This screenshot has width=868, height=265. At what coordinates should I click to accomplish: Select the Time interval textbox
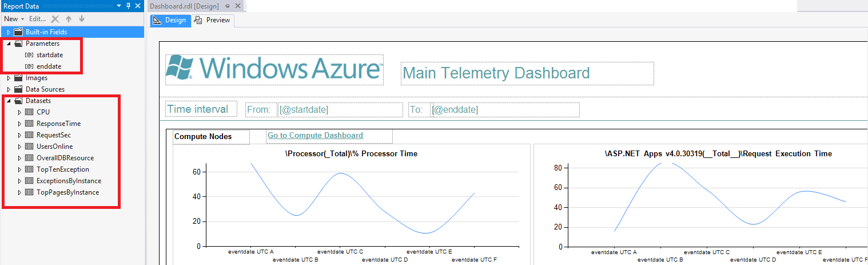tap(201, 109)
